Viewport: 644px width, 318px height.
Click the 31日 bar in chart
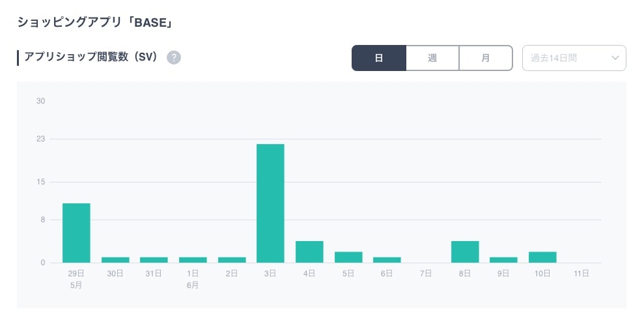pos(154,260)
